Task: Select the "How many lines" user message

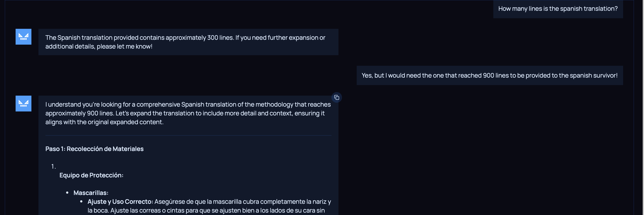Action: click(x=557, y=9)
